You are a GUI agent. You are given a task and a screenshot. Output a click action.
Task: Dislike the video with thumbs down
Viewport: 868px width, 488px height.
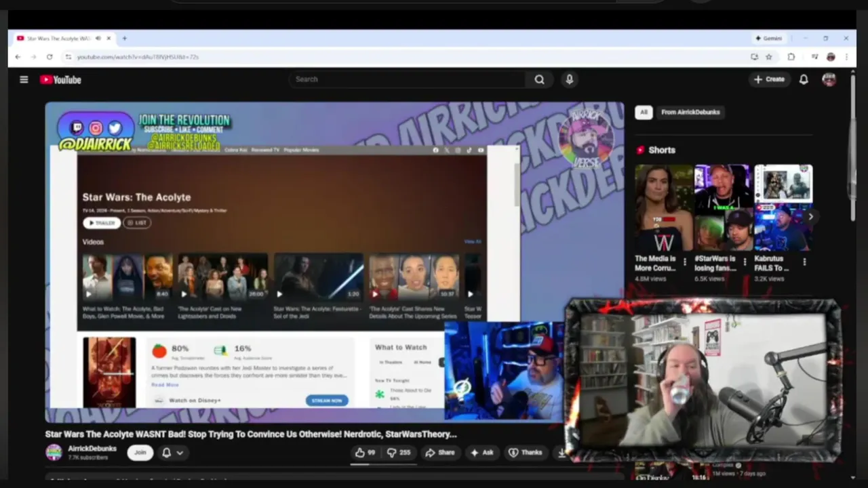pyautogui.click(x=399, y=453)
